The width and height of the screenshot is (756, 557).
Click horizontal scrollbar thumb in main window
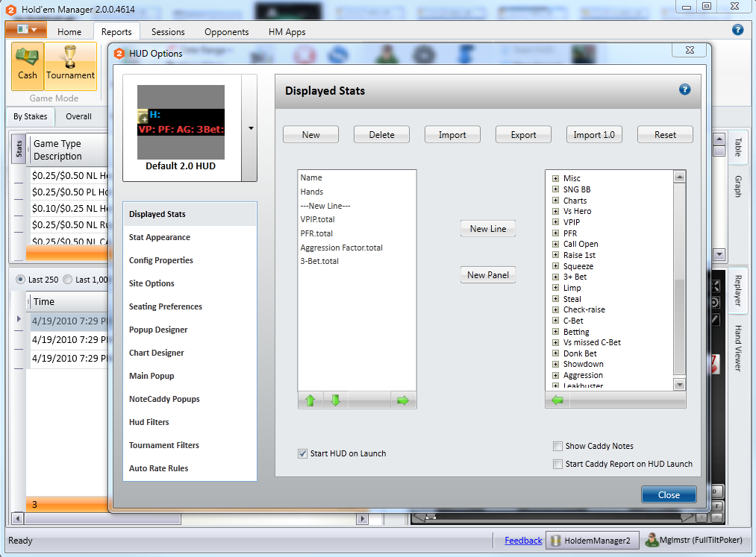[103, 519]
